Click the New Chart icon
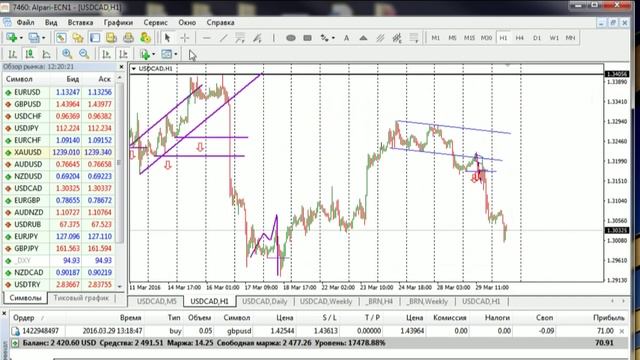This screenshot has width=640, height=360. pos(12,38)
